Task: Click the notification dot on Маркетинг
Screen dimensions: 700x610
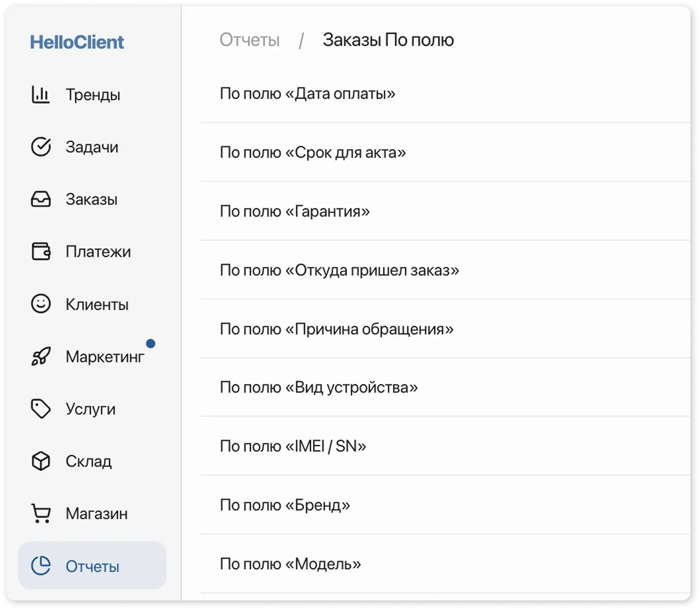Action: (x=151, y=343)
